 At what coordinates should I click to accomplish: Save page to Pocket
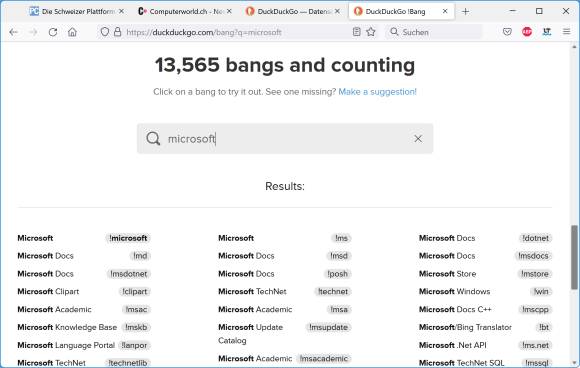tap(507, 32)
